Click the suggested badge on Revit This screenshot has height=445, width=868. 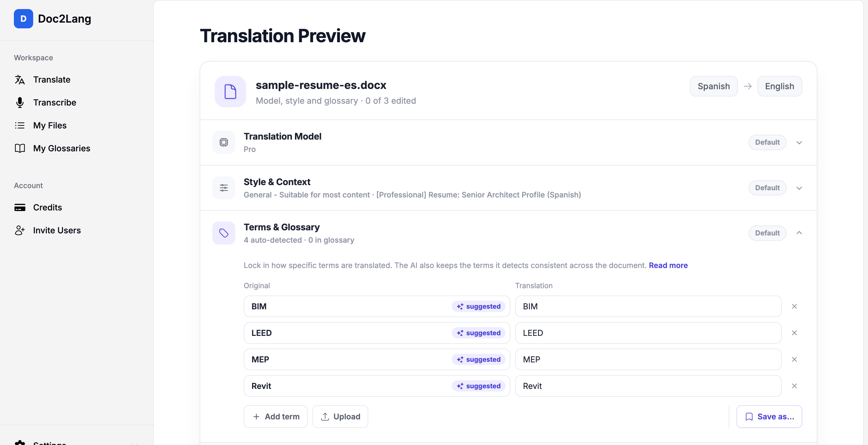478,386
